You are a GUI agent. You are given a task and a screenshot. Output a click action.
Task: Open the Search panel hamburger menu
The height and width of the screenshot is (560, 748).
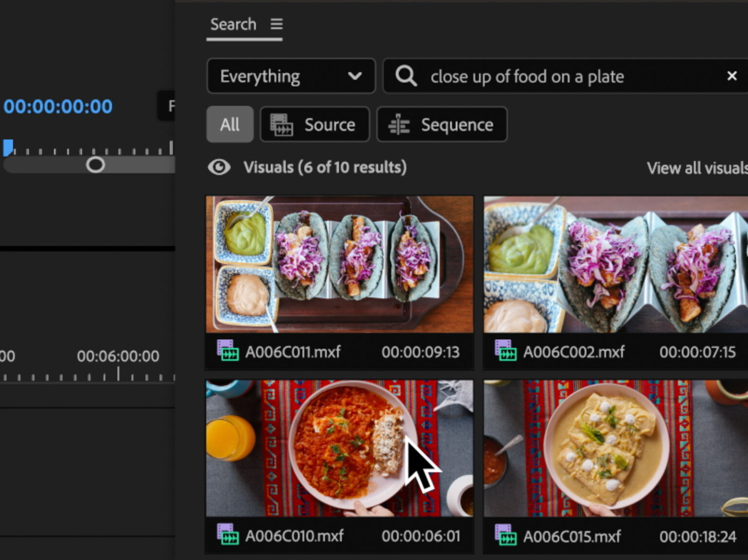coord(276,23)
